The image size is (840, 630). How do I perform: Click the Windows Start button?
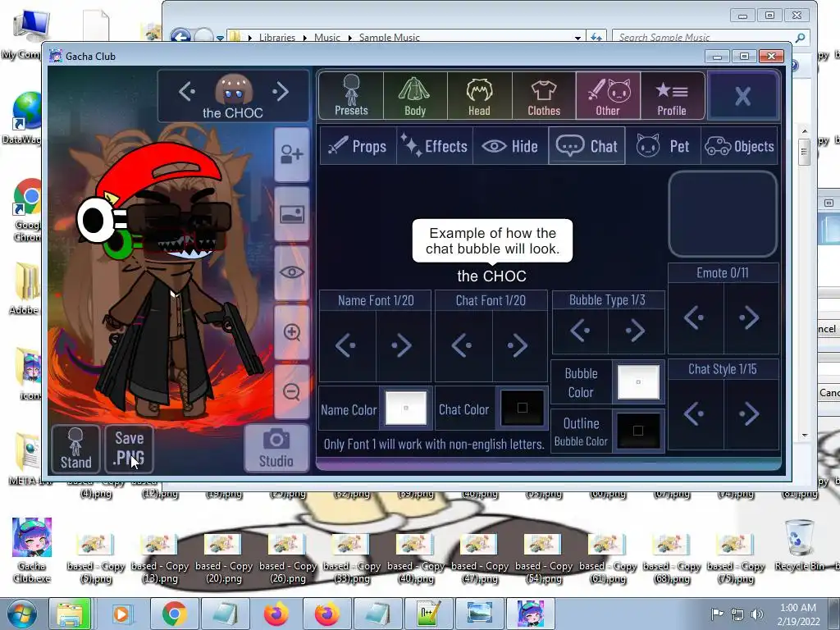[21, 614]
